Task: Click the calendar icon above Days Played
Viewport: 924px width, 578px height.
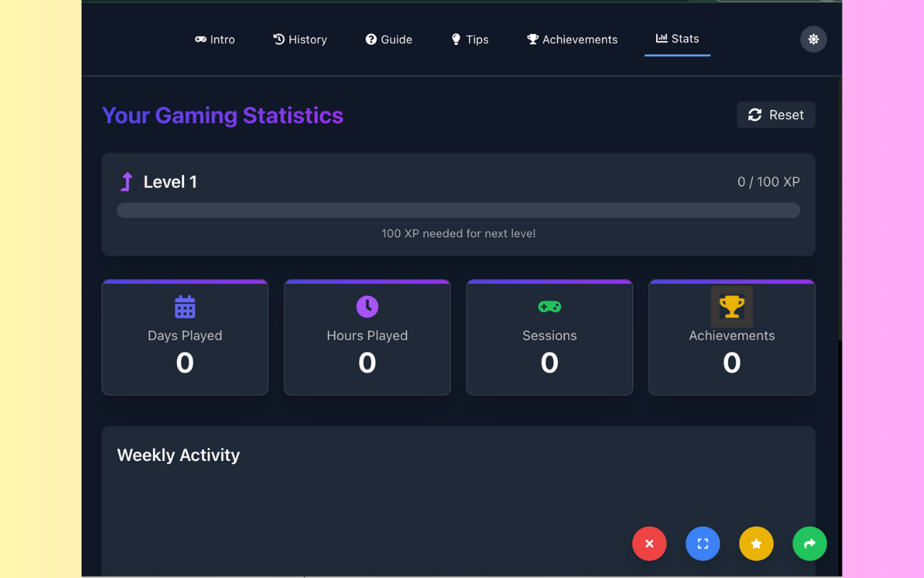Action: [x=185, y=307]
